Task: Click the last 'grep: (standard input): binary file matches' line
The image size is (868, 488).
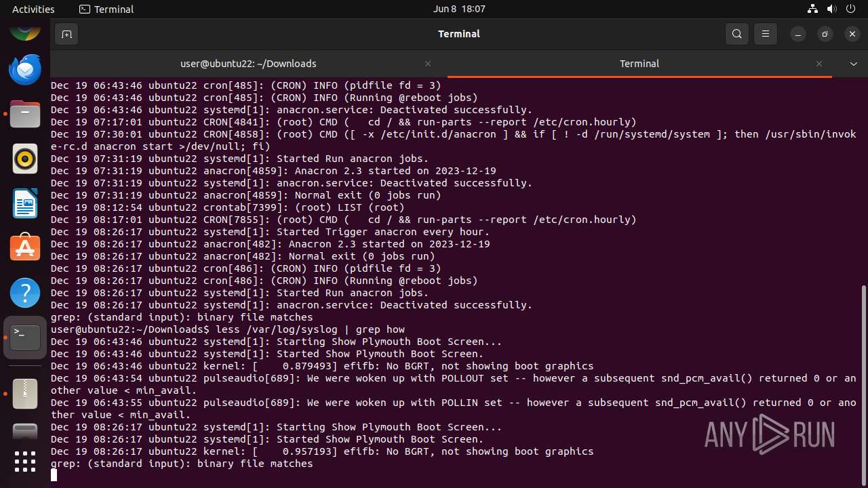Action: tap(182, 464)
